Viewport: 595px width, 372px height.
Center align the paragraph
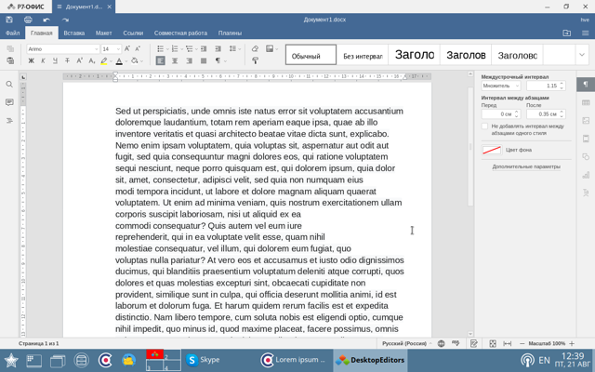(x=175, y=61)
